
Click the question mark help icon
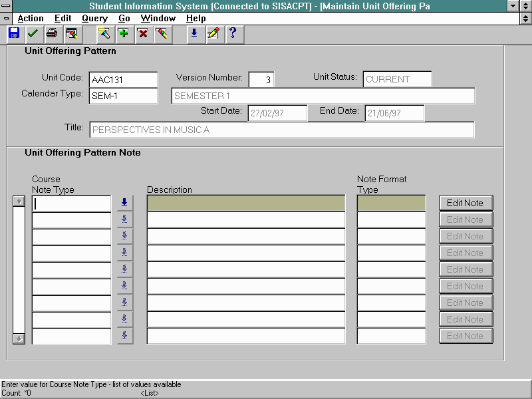pos(232,33)
